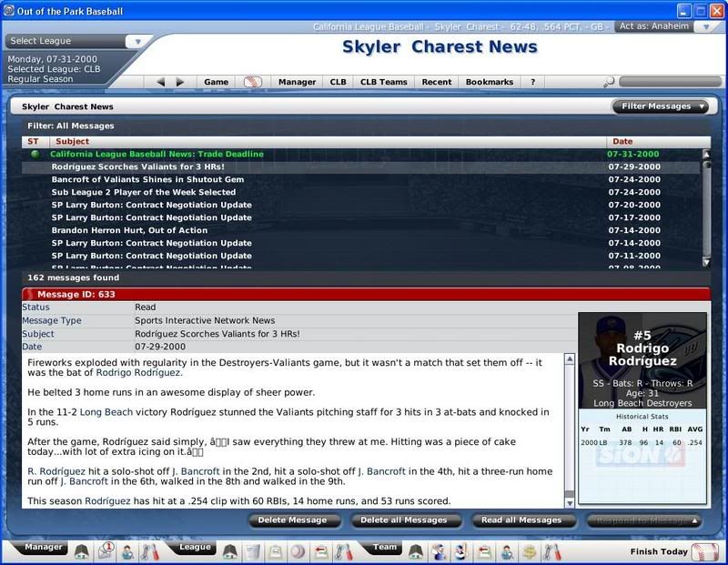The width and height of the screenshot is (728, 565).
Task: Open the Bookmarks menu
Action: tap(490, 82)
